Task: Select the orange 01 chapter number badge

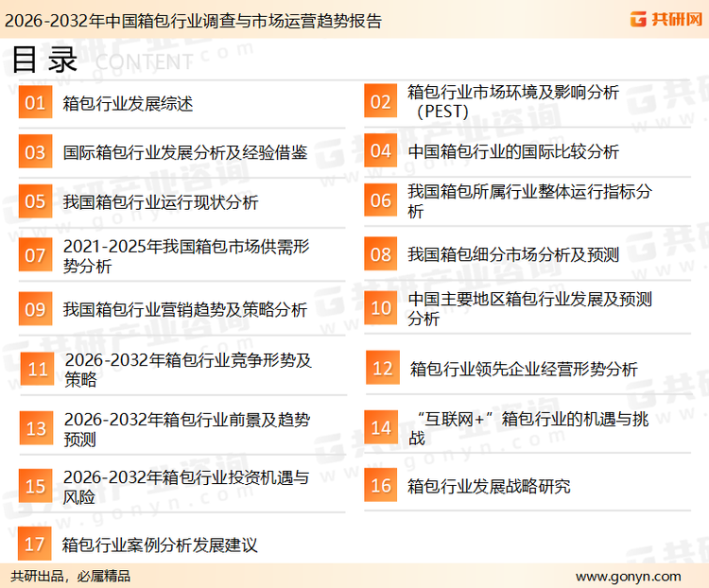Action: (x=35, y=102)
